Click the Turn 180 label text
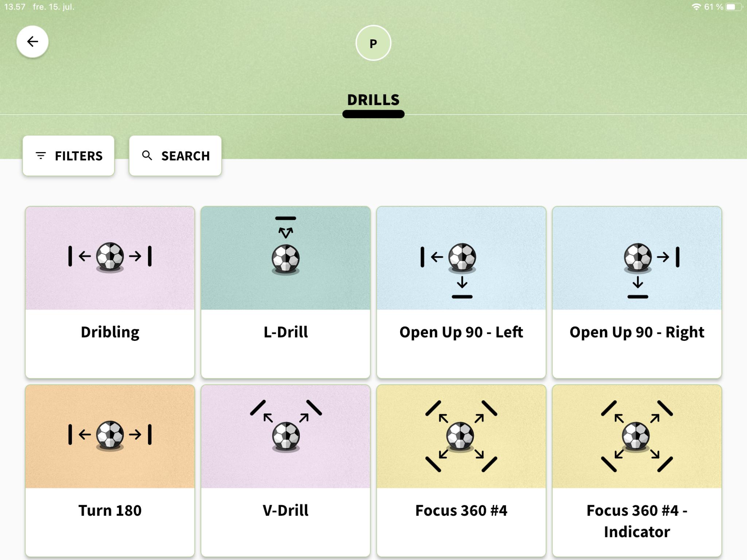Screen dimensions: 747x560 coord(110,510)
